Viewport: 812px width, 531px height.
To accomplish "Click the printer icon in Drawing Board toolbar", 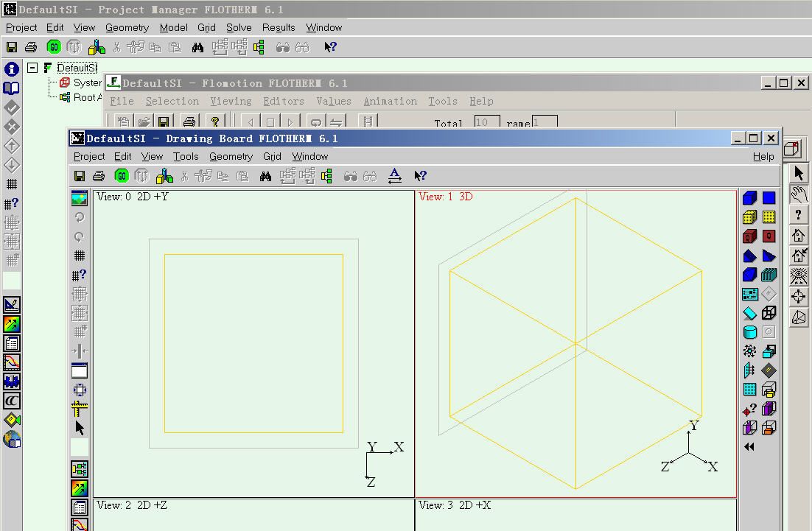I will (x=99, y=177).
